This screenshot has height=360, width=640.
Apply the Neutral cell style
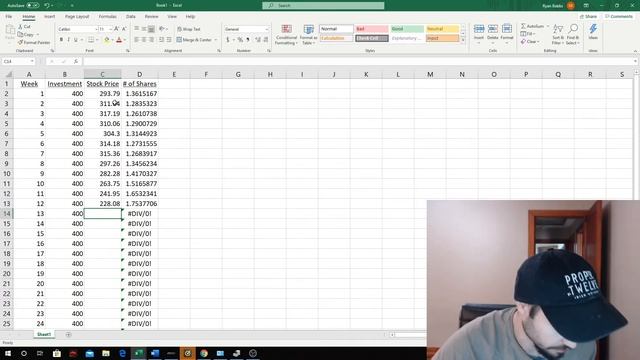tap(442, 29)
